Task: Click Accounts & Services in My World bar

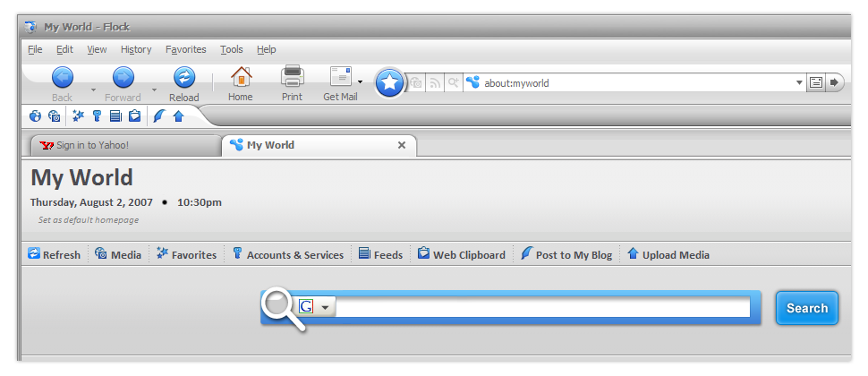Action: coord(288,255)
